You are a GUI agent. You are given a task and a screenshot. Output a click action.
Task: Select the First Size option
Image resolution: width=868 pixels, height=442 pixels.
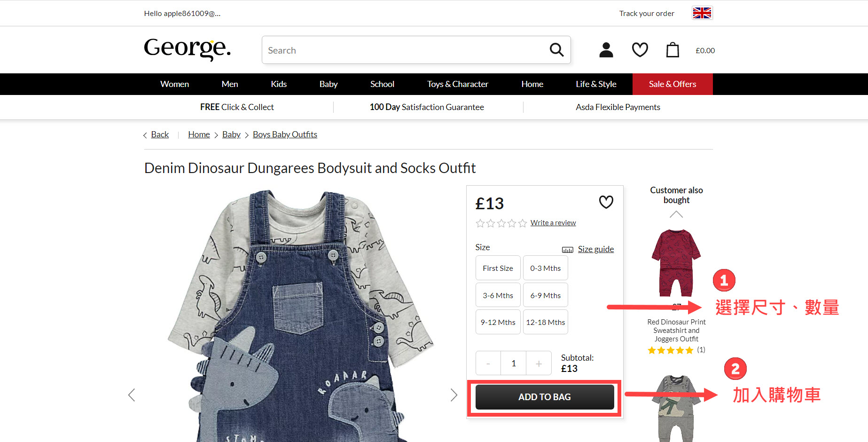pos(498,268)
